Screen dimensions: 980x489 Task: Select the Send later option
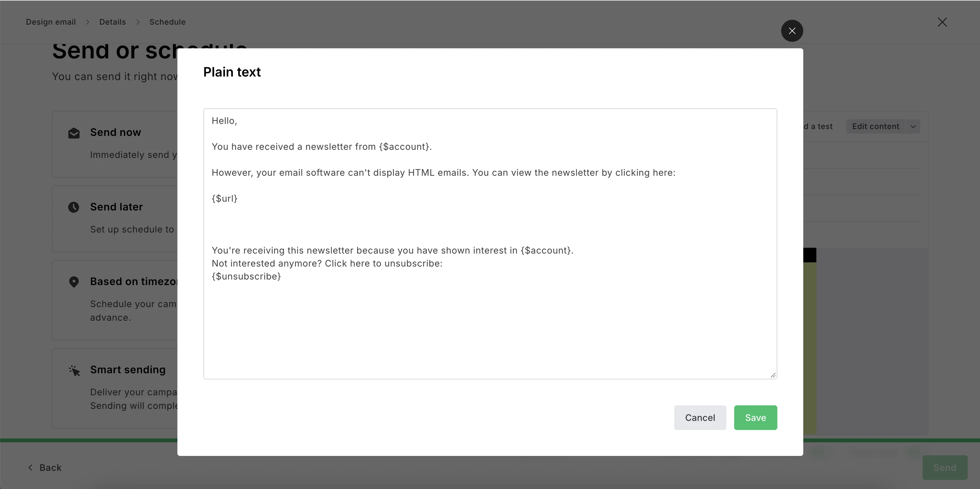coord(115,219)
